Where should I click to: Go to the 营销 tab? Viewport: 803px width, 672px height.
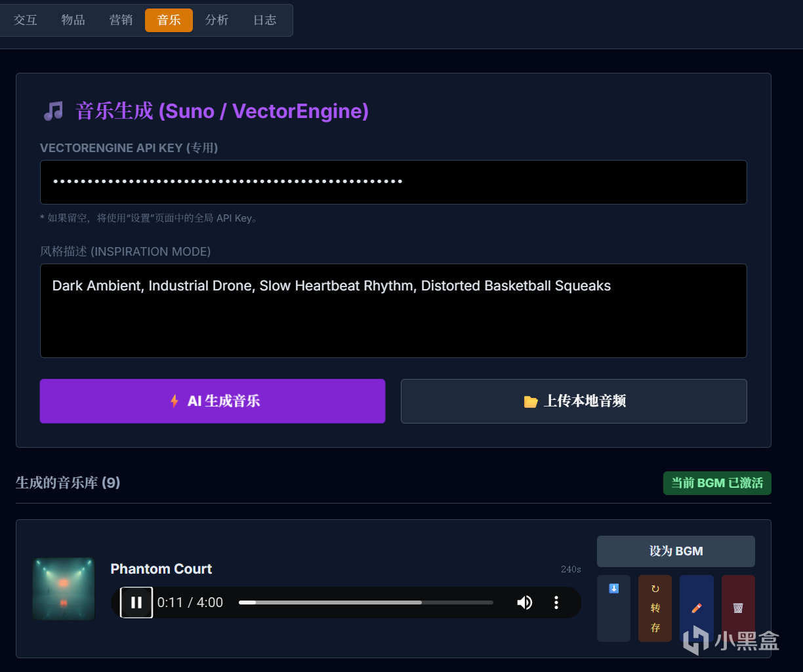tap(121, 20)
